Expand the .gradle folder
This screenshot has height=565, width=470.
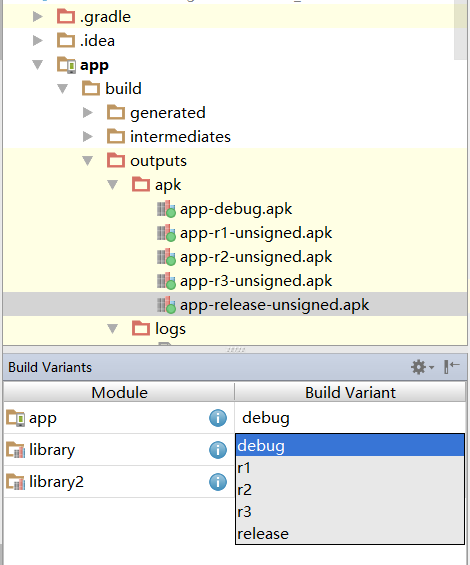point(37,17)
